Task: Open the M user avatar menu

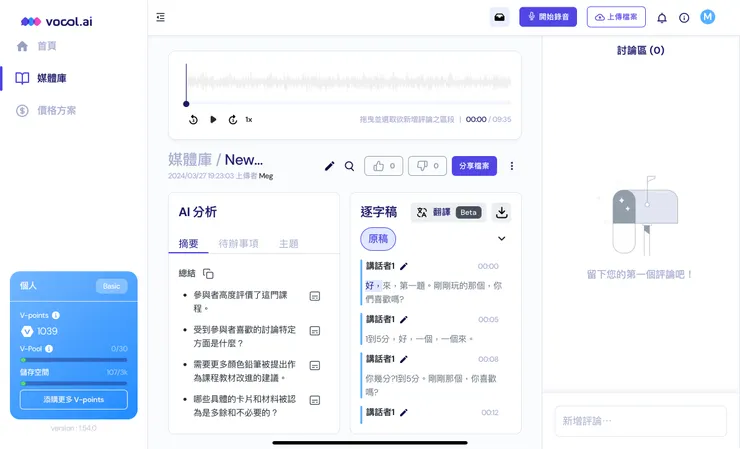Action: [707, 17]
